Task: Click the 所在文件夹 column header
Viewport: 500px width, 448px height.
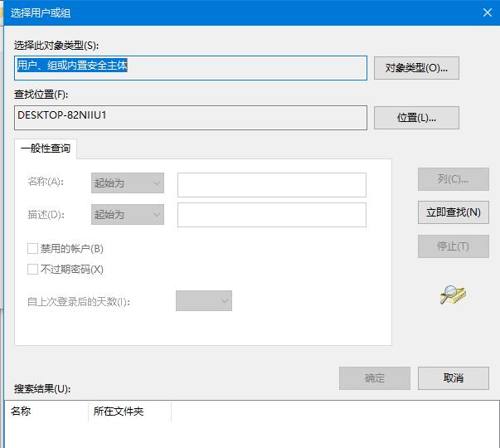Action: [x=129, y=411]
